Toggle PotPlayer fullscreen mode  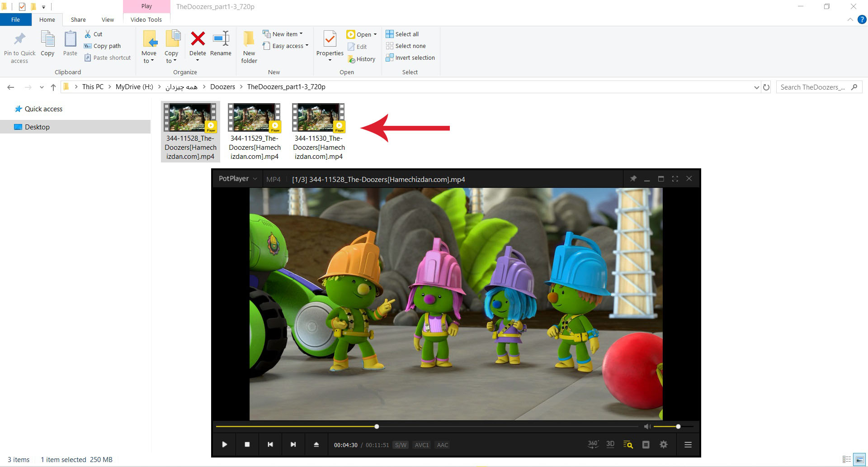coord(675,179)
